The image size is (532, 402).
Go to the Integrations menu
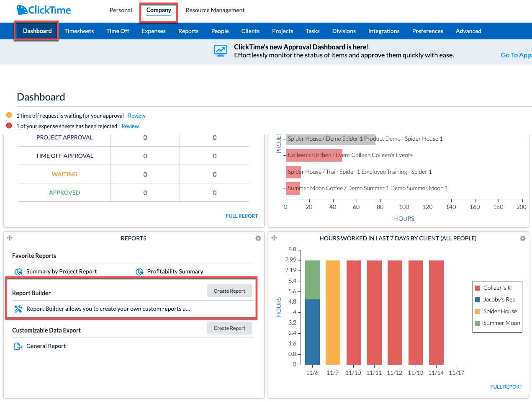(x=384, y=31)
